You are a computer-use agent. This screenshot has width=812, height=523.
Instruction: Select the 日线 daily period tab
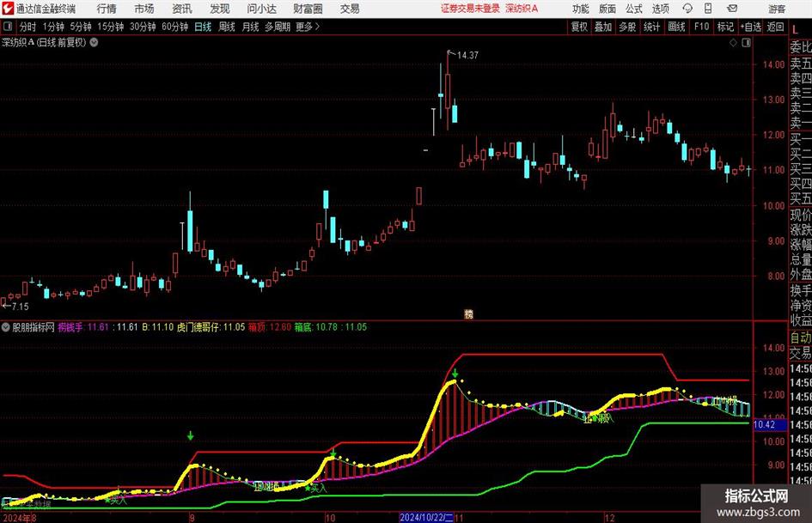[203, 27]
